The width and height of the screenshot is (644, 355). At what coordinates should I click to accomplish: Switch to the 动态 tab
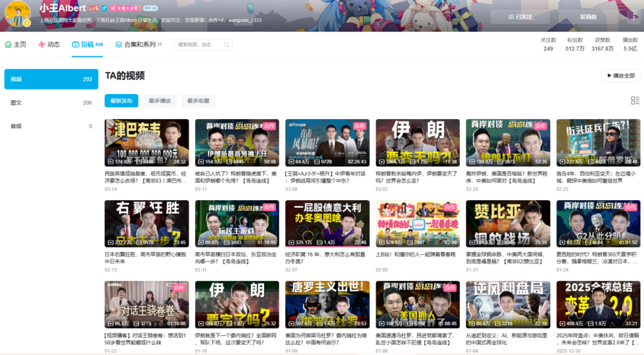pyautogui.click(x=49, y=45)
